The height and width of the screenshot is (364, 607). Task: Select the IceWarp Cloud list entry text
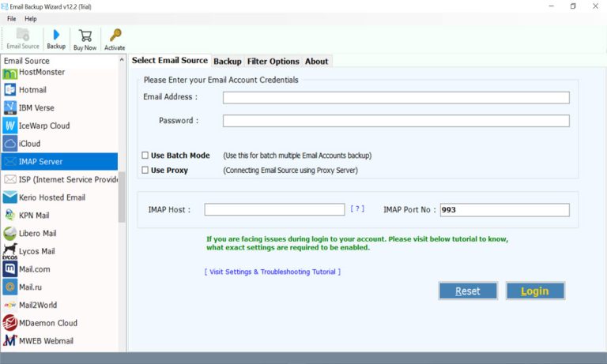coord(44,126)
